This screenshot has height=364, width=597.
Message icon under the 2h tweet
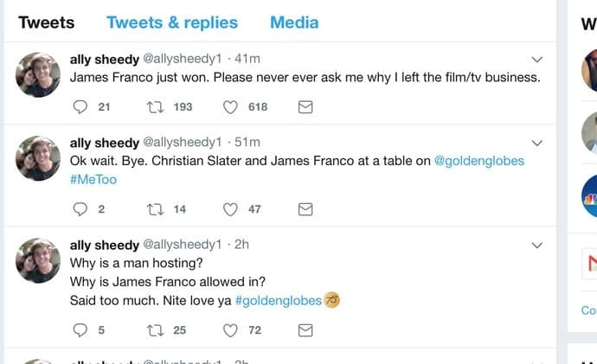pos(305,330)
